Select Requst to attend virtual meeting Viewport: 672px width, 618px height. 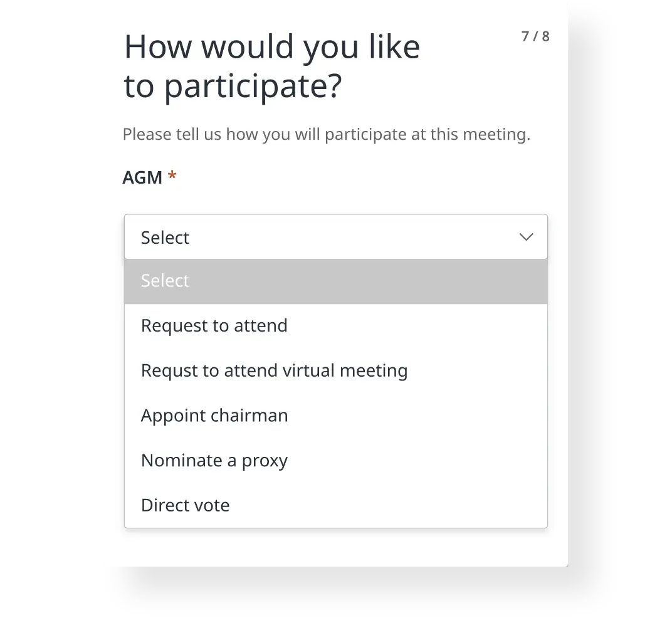coord(274,370)
